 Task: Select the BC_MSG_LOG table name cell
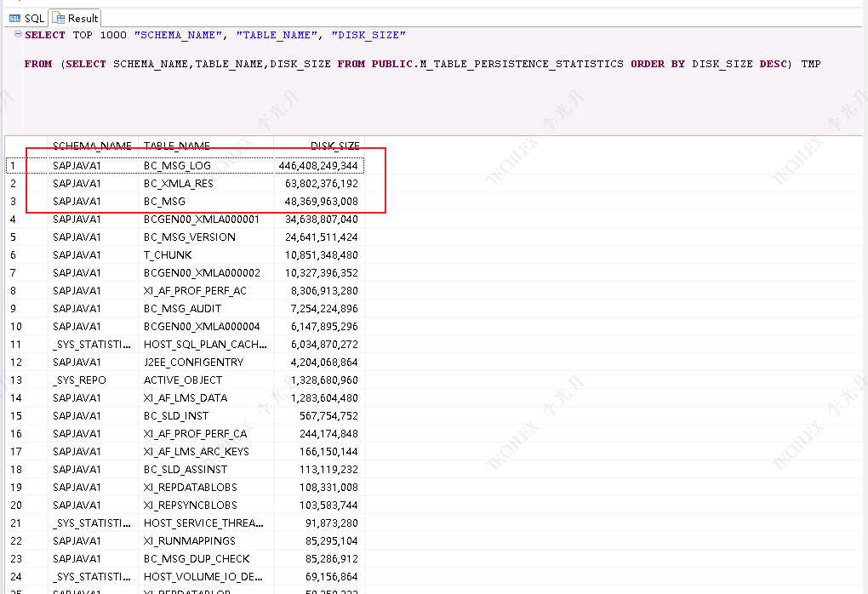[x=206, y=166]
